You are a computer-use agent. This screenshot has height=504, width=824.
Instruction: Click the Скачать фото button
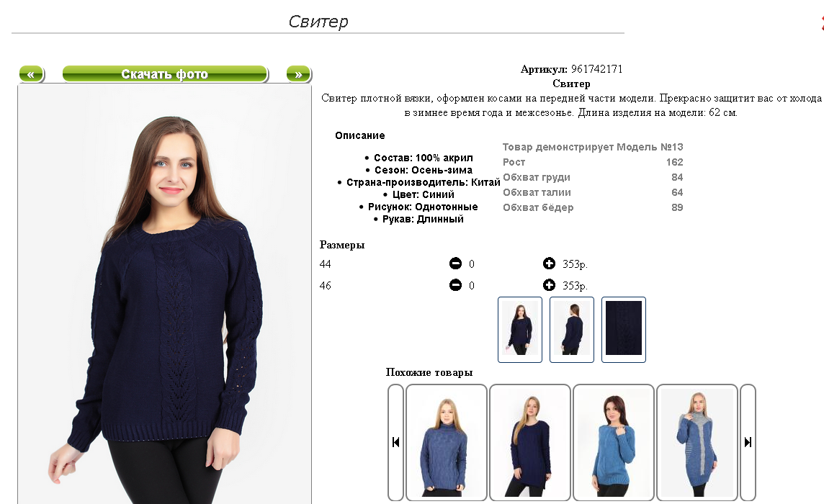coord(165,74)
